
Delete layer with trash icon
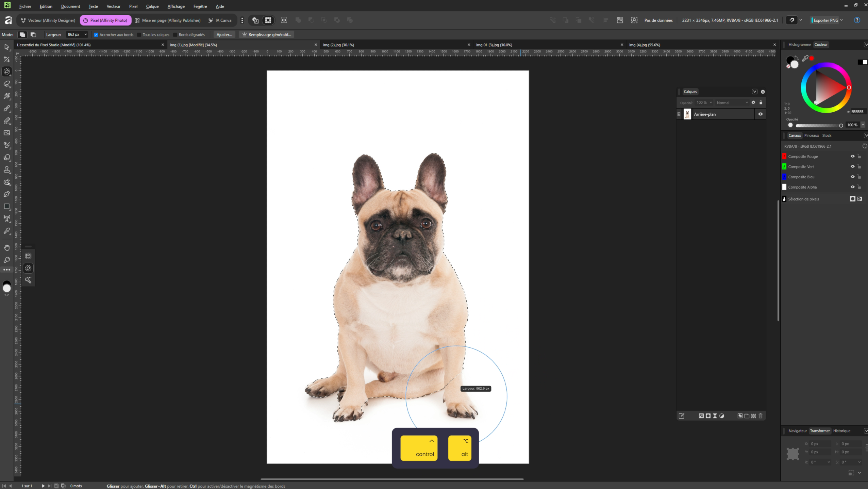click(x=761, y=416)
